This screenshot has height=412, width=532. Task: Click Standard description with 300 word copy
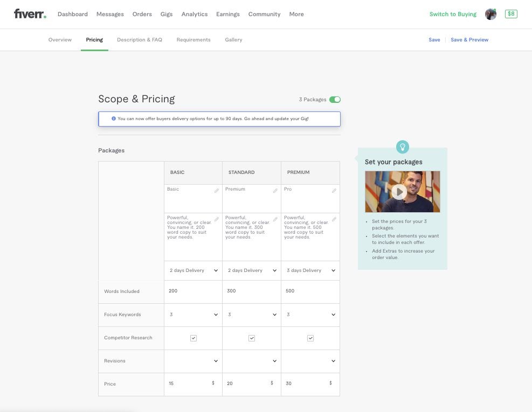coord(252,237)
